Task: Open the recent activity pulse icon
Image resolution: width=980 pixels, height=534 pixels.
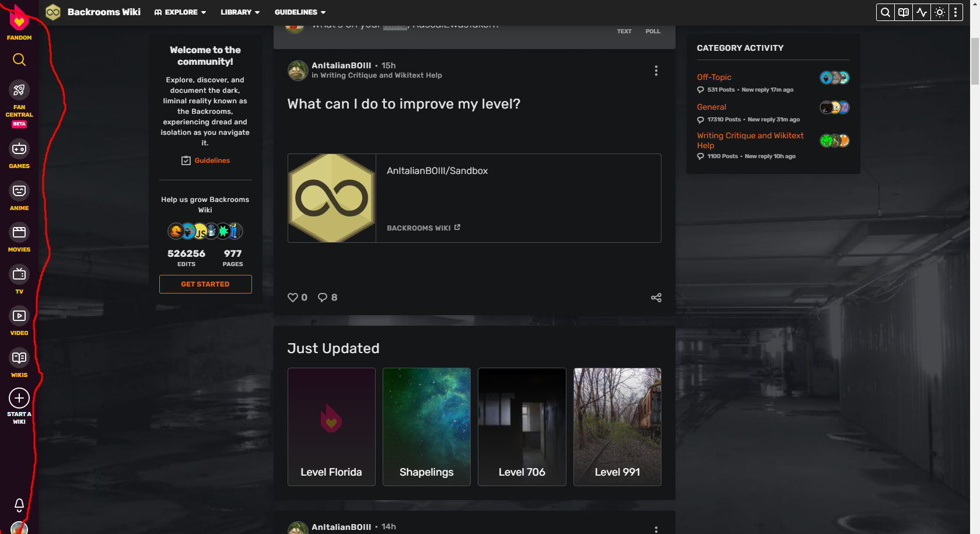Action: coord(922,12)
